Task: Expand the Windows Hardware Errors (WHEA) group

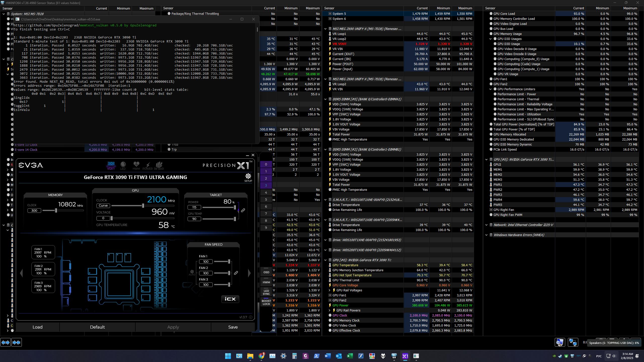Action: [486, 235]
